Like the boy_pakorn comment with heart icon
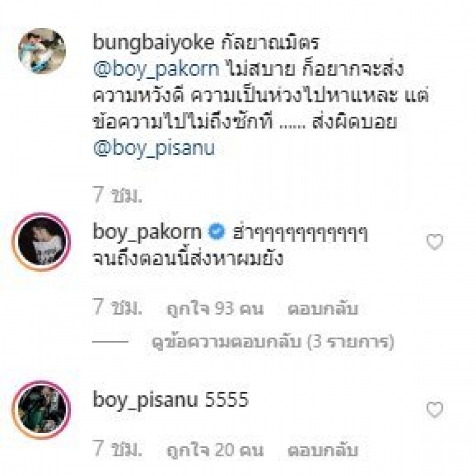The image size is (476, 476). pyautogui.click(x=435, y=242)
